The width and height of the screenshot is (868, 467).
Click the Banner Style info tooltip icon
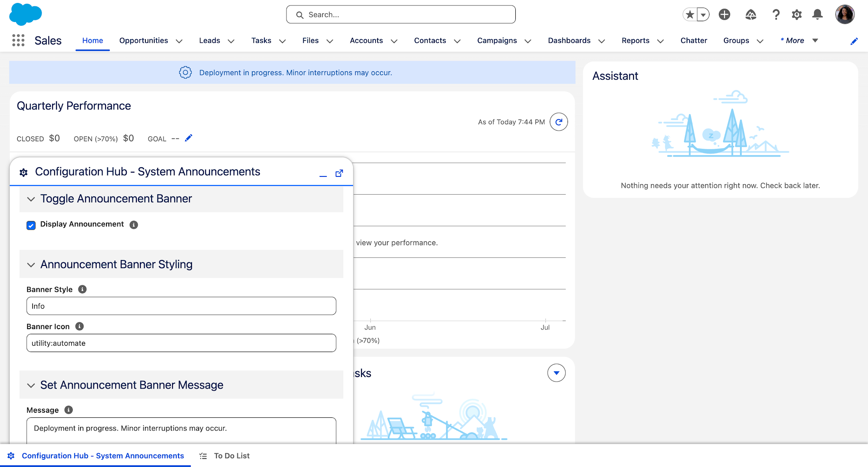[x=82, y=289]
